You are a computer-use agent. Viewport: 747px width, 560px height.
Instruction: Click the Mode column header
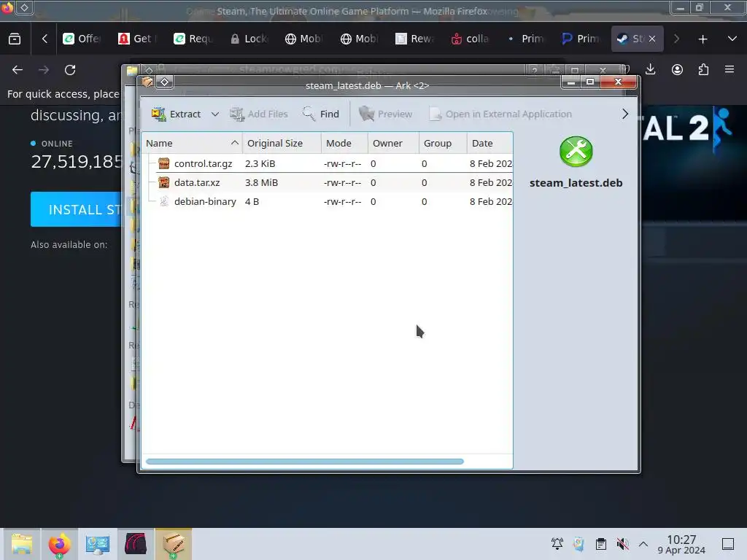(x=344, y=144)
